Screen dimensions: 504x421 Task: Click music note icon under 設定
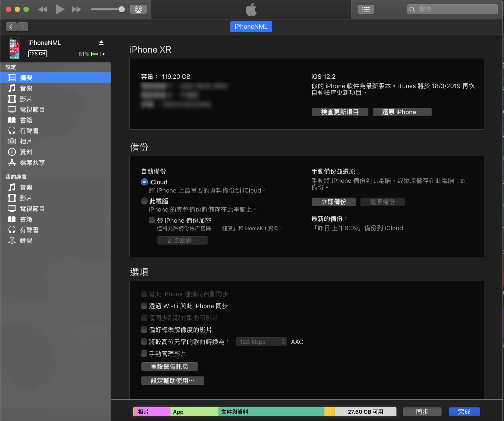(12, 88)
